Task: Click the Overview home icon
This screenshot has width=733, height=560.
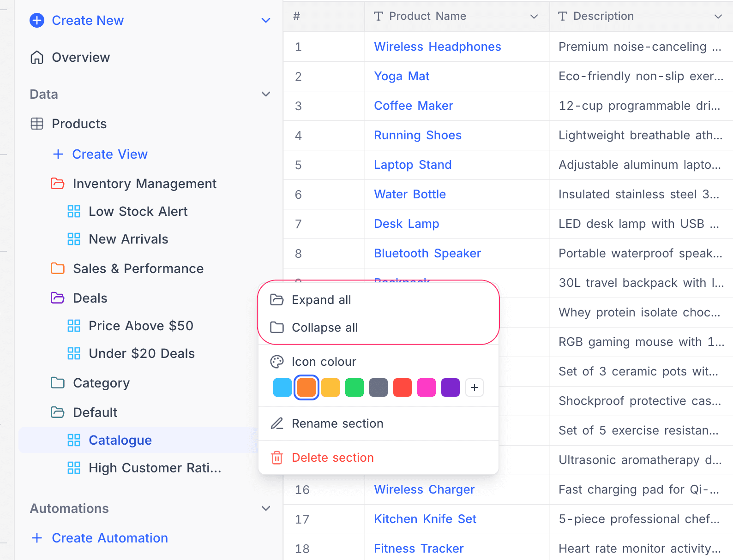Action: click(37, 57)
